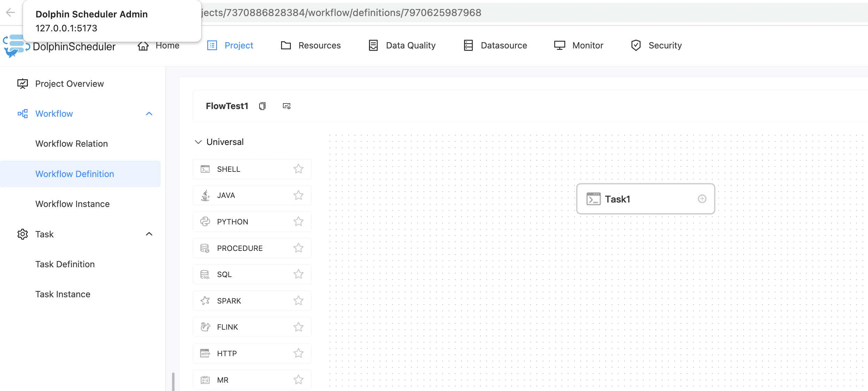Select the HTTP task type icon
The height and width of the screenshot is (391, 868).
[x=205, y=353]
